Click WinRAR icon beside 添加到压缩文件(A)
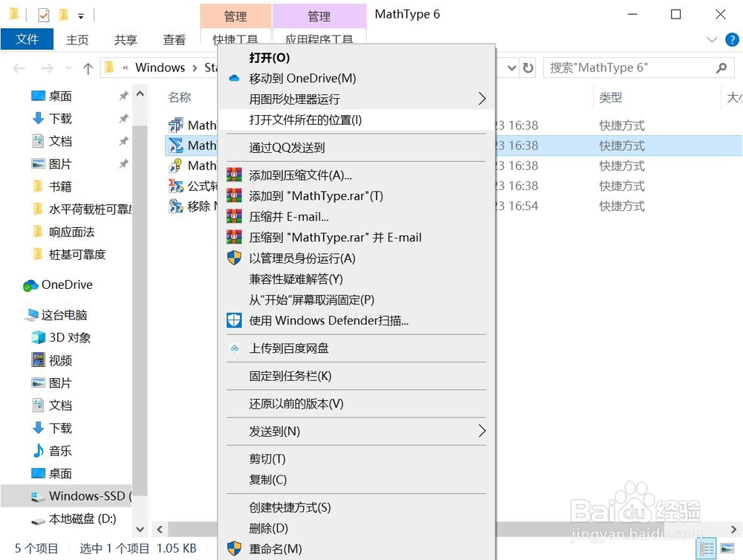This screenshot has width=743, height=560. coord(234,175)
